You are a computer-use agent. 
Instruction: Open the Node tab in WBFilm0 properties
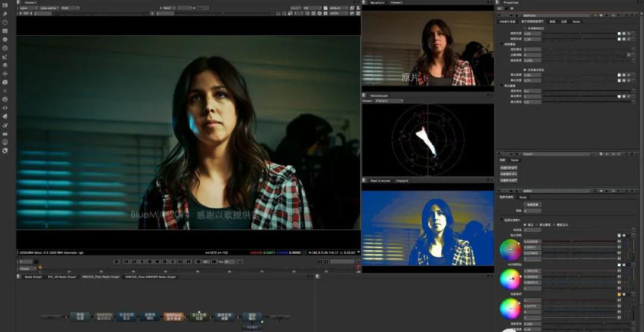click(576, 21)
